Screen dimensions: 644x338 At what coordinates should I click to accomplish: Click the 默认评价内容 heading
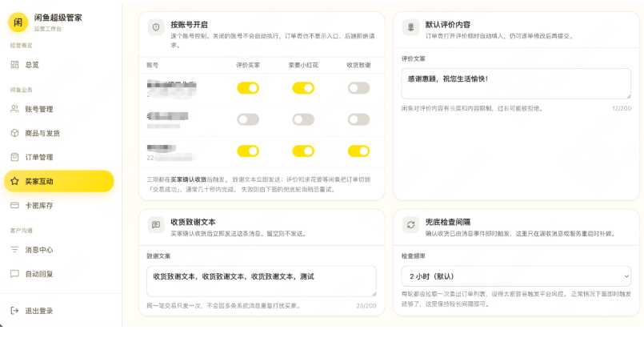(x=448, y=25)
